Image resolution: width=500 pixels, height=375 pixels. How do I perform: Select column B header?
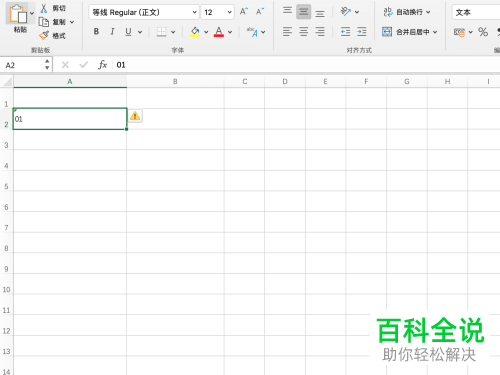click(x=175, y=82)
